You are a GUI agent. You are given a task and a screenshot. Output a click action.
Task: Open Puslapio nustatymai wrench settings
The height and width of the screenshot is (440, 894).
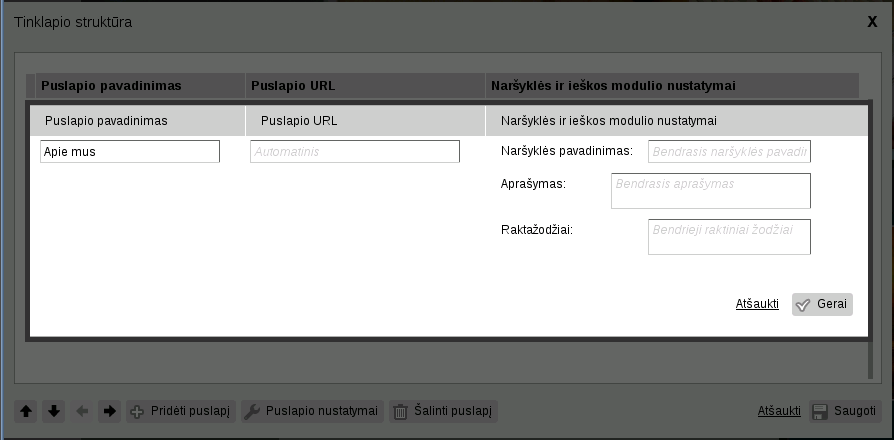311,411
